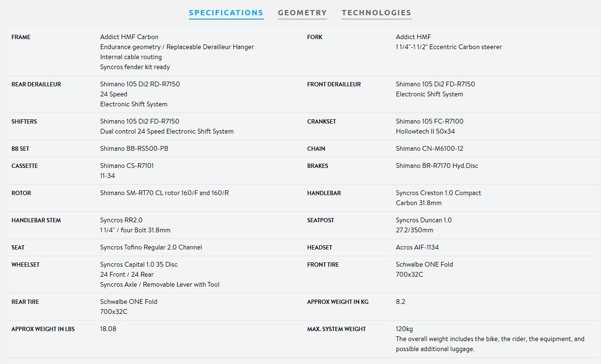The image size is (601, 364).
Task: Click the FRONT DERAILLEUR label
Action: [334, 84]
